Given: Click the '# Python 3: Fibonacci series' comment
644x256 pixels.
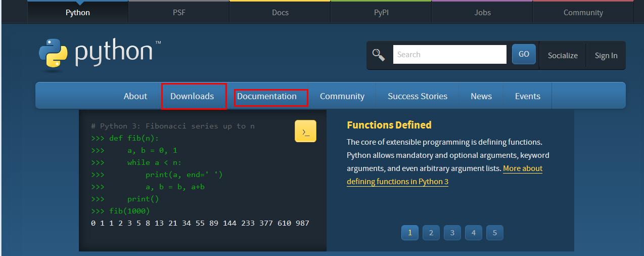Looking at the screenshot, I should [173, 126].
